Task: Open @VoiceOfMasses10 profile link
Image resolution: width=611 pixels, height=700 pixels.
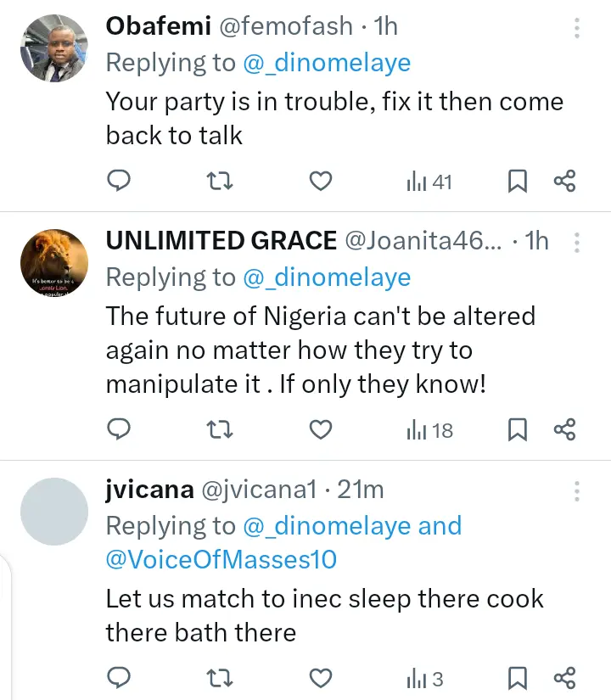Action: pos(221,559)
